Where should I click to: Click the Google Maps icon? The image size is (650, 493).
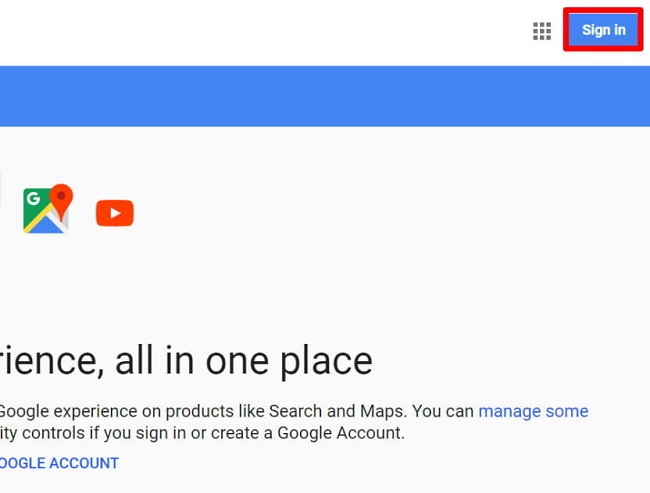tap(48, 209)
